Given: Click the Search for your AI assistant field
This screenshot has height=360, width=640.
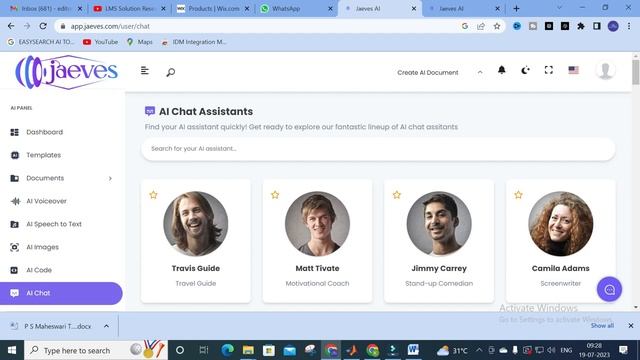Looking at the screenshot, I should click(x=378, y=149).
